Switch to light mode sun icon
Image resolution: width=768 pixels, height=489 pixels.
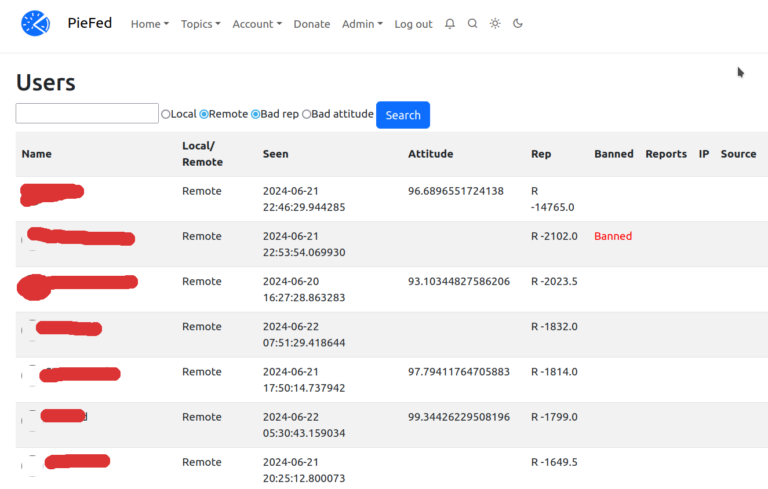pos(495,24)
